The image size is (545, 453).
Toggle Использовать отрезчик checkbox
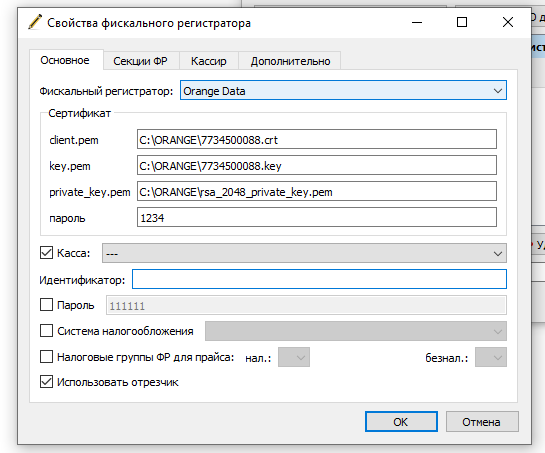pos(46,382)
